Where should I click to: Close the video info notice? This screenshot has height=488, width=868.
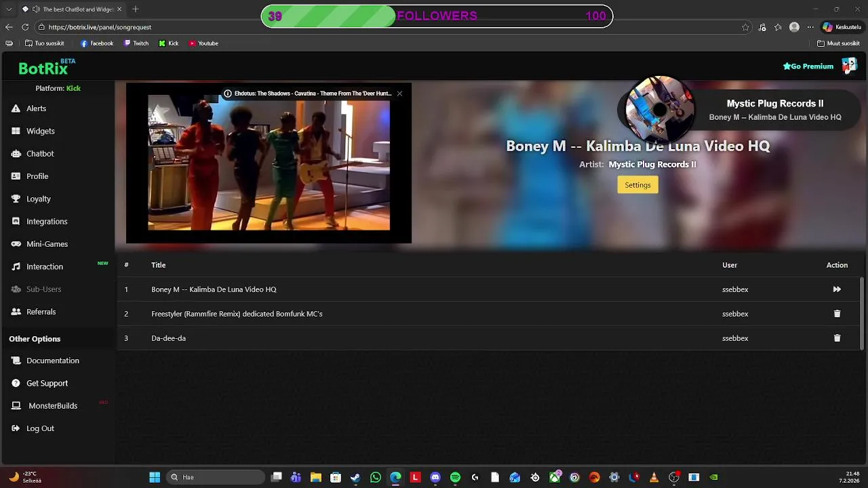399,94
